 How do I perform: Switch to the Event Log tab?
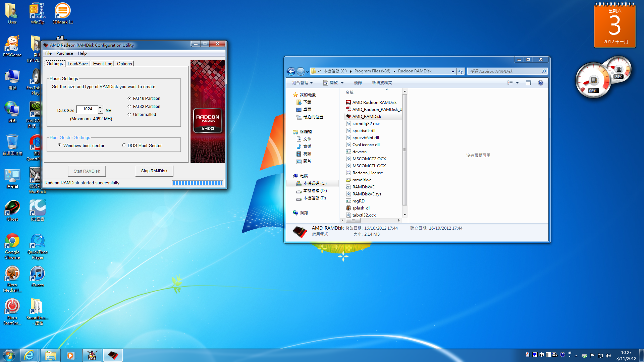[x=103, y=64]
